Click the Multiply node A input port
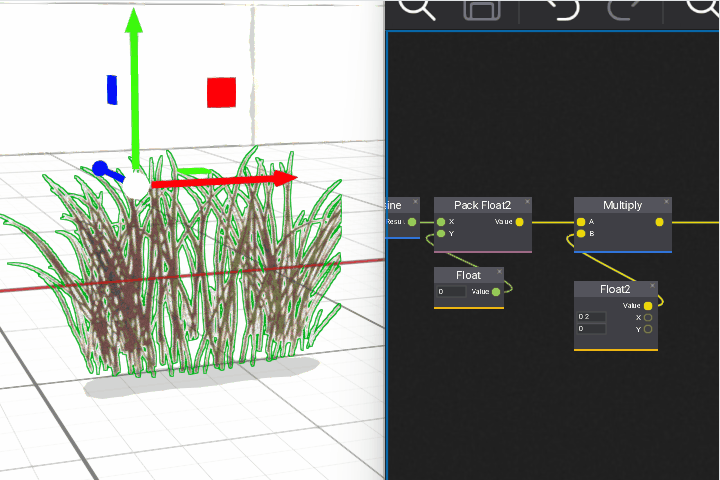 (581, 222)
